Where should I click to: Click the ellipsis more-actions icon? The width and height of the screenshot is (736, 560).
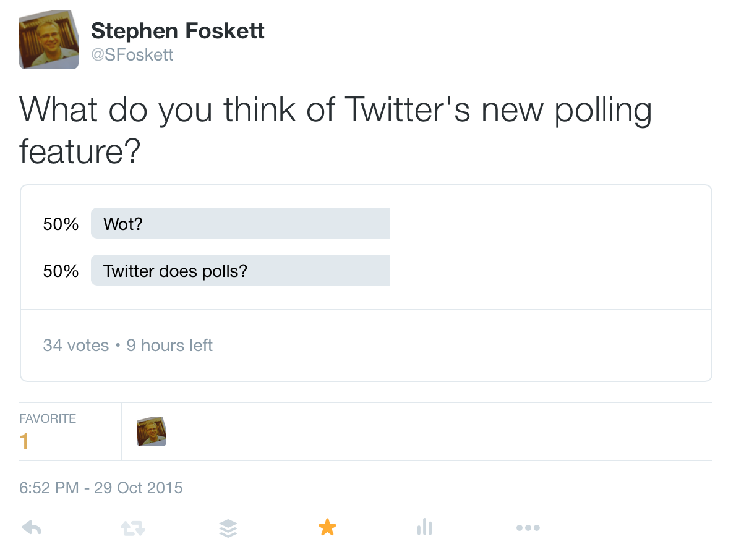[x=528, y=527]
